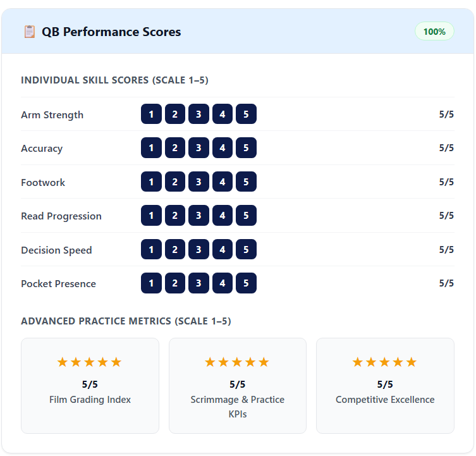Click the clipboard icon beside QB Performance Scores
This screenshot has width=476, height=456.
pyautogui.click(x=30, y=32)
